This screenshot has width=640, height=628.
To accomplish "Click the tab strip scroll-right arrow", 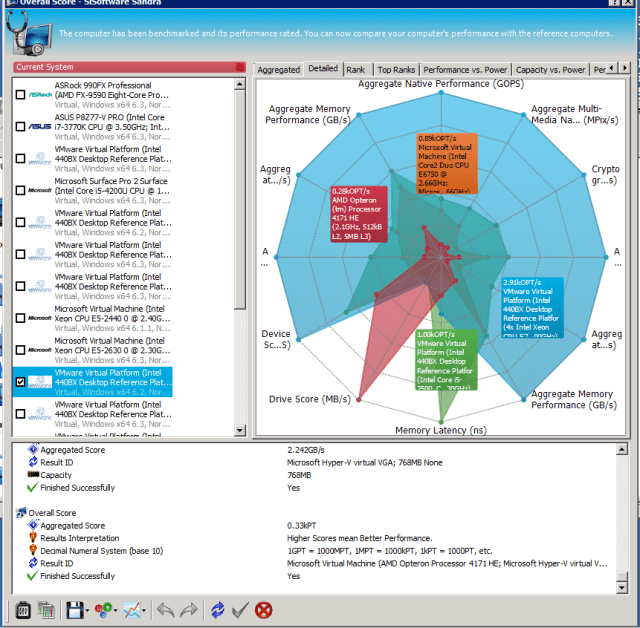I will (624, 68).
